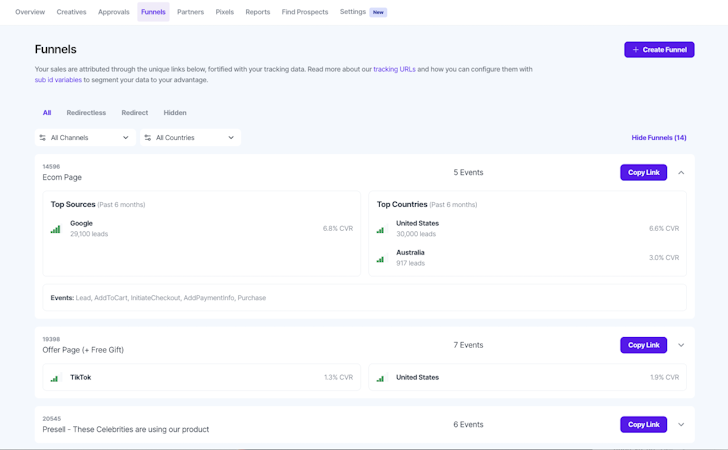Click the filter icon in All Countries
The image size is (728, 450).
pyautogui.click(x=147, y=138)
